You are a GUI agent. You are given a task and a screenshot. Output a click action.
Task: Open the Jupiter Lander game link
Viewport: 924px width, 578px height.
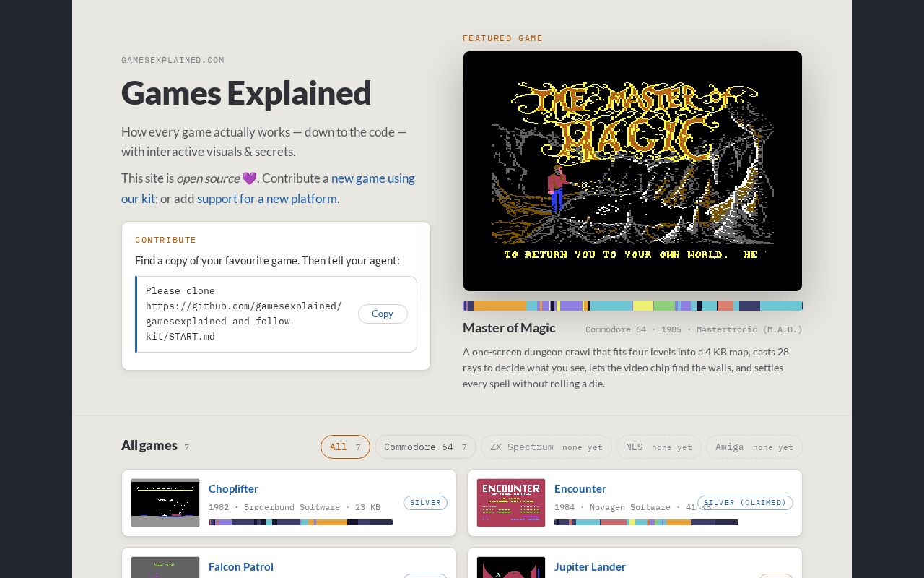[590, 567]
